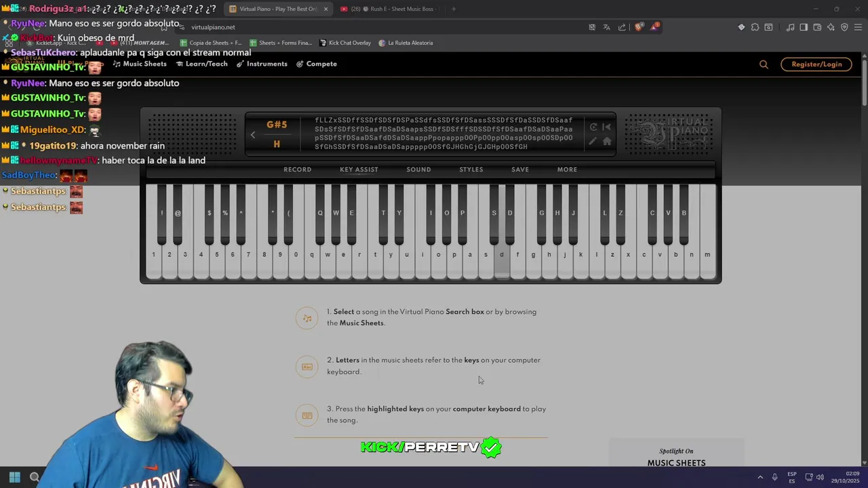Click the Register/Login button

point(816,64)
